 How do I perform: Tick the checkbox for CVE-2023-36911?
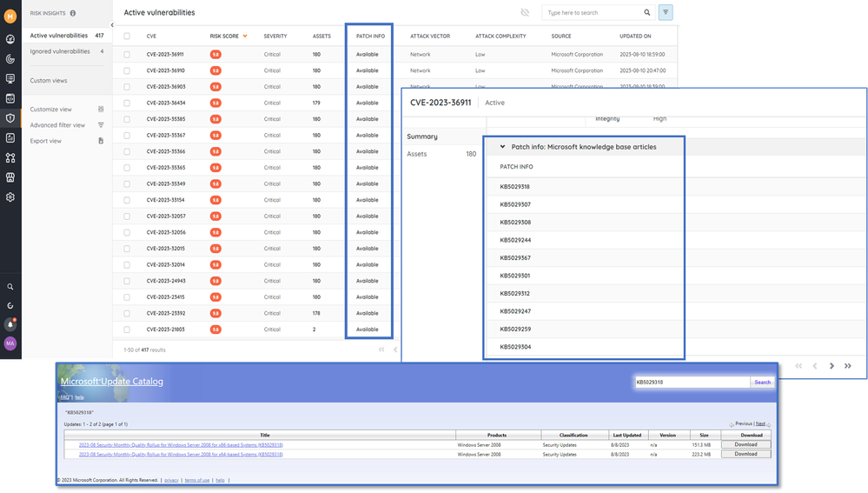coord(127,54)
